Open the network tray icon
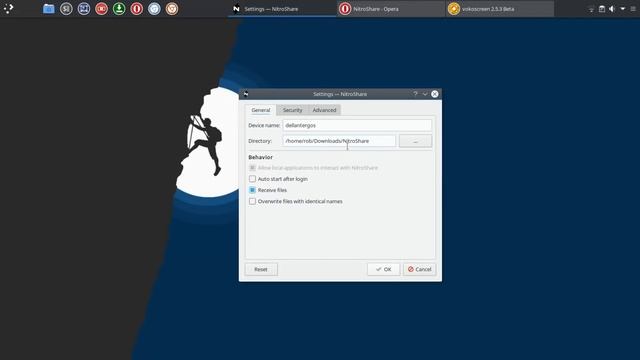640x360 pixels. tap(591, 9)
